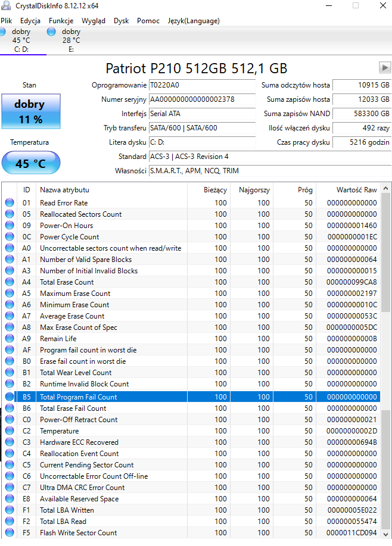Select the Total LBA Read row

pos(191,521)
